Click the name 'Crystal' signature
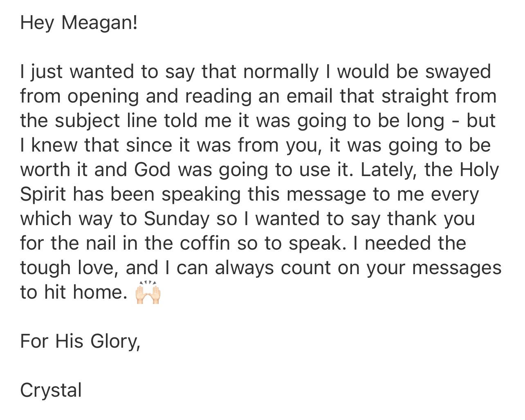This screenshot has height=420, width=525. [51, 390]
